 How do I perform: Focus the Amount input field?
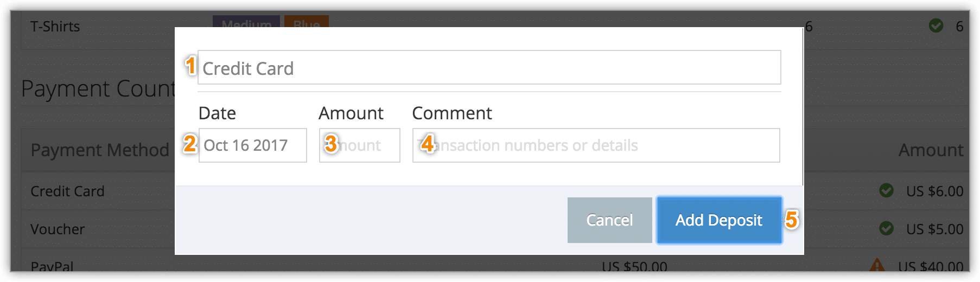(359, 145)
